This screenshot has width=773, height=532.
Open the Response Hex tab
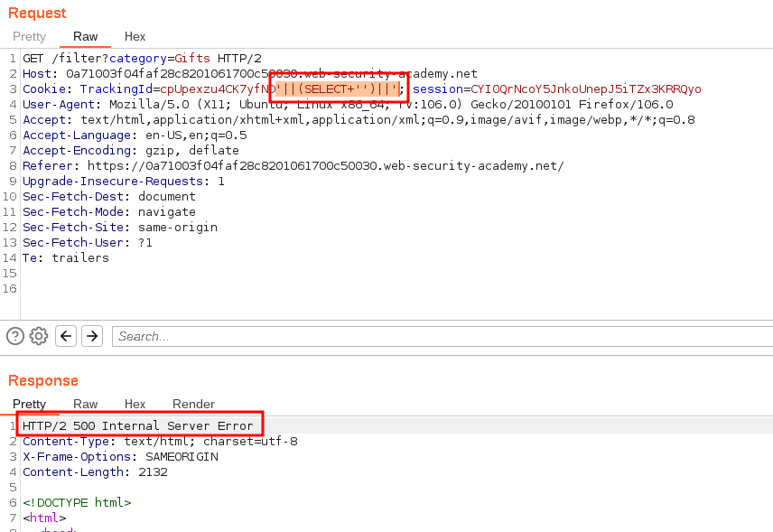tap(135, 404)
